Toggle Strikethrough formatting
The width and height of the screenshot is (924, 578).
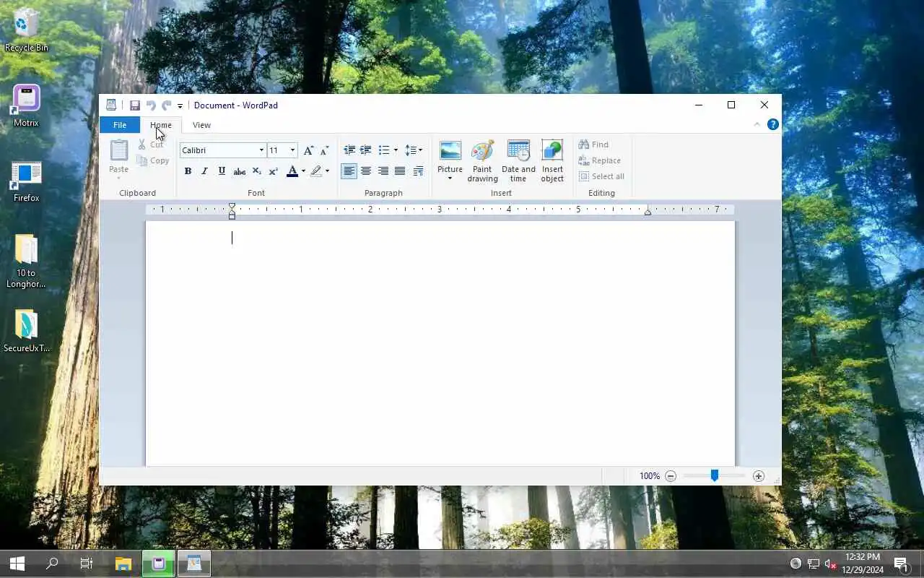[x=239, y=171]
